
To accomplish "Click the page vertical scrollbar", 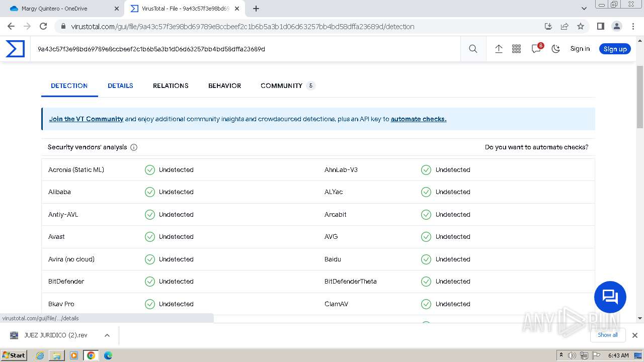I will click(640, 97).
